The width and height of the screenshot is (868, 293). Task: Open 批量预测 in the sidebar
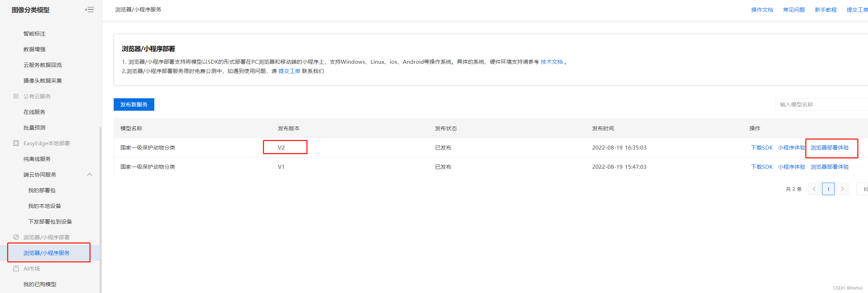point(35,127)
